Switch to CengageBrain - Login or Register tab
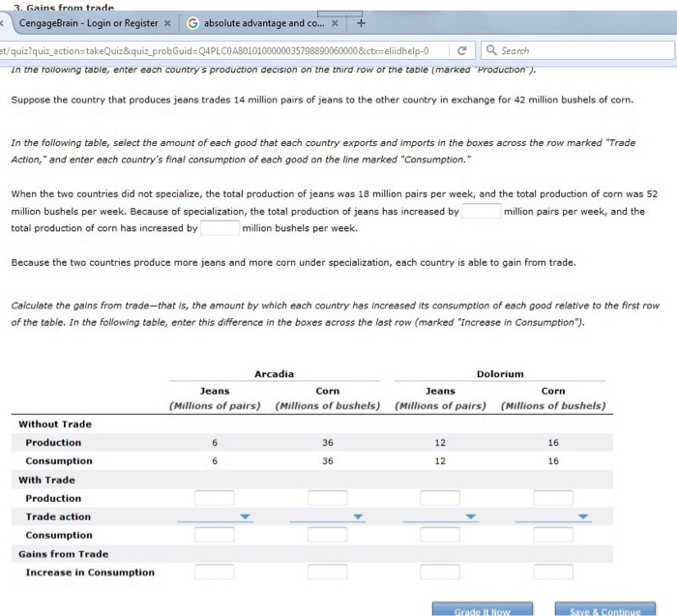This screenshot has height=616, width=677. point(89,23)
